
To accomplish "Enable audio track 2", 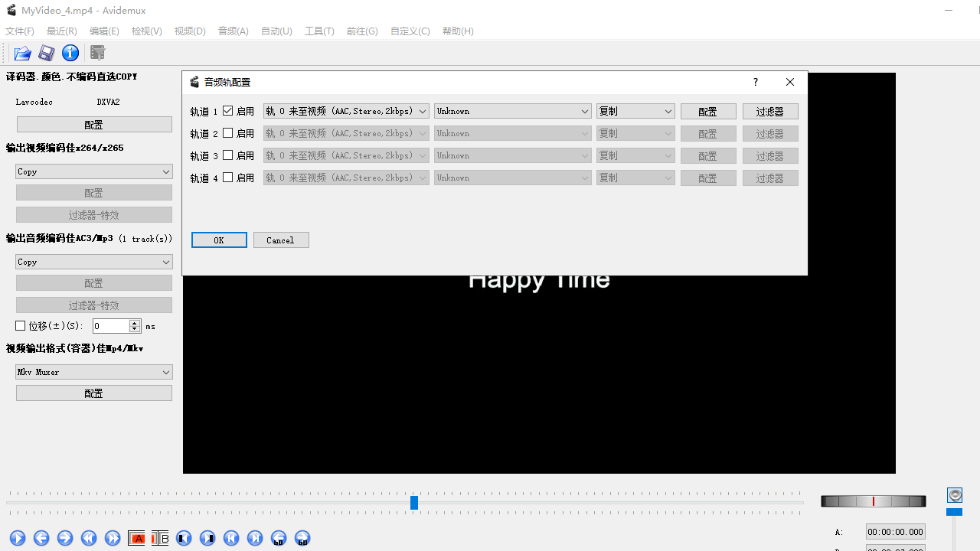I will (227, 132).
